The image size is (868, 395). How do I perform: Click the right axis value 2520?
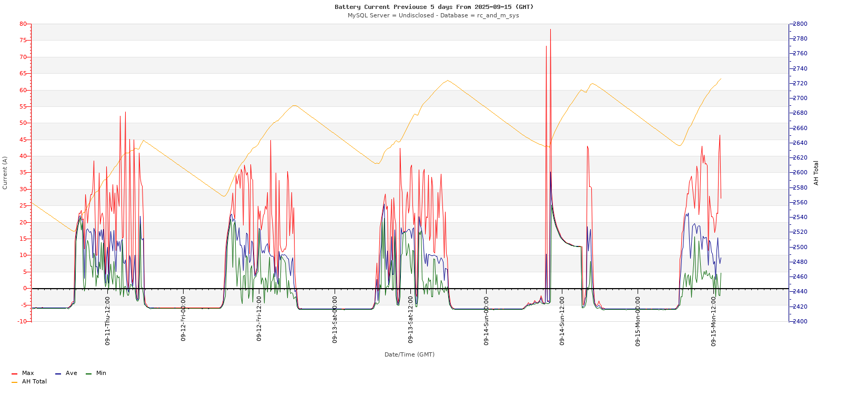[800, 232]
